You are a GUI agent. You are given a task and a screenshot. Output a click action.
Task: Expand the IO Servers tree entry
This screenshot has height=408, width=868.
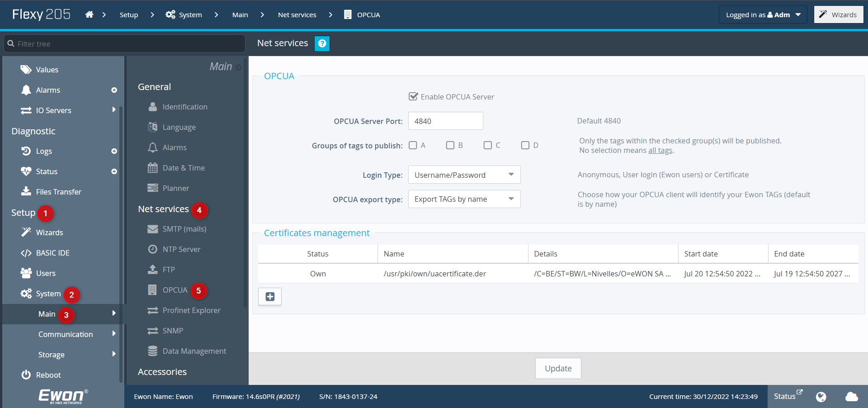pos(113,110)
